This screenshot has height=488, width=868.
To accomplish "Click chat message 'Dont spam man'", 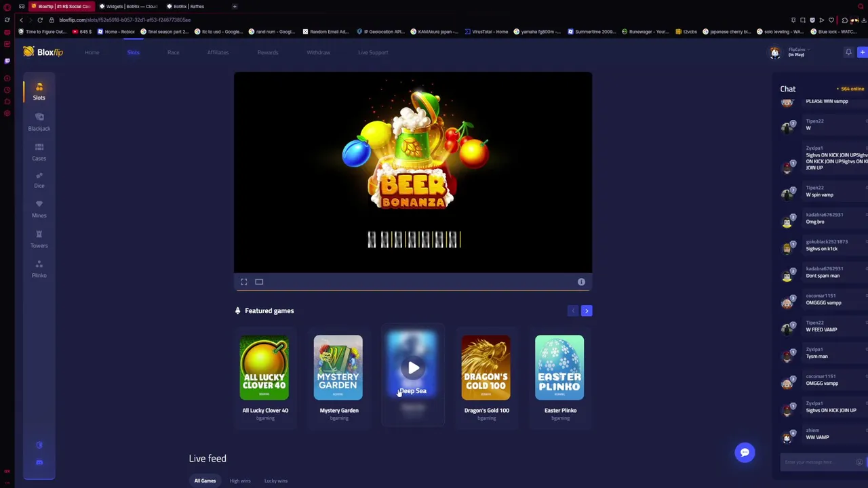I will coord(823,276).
